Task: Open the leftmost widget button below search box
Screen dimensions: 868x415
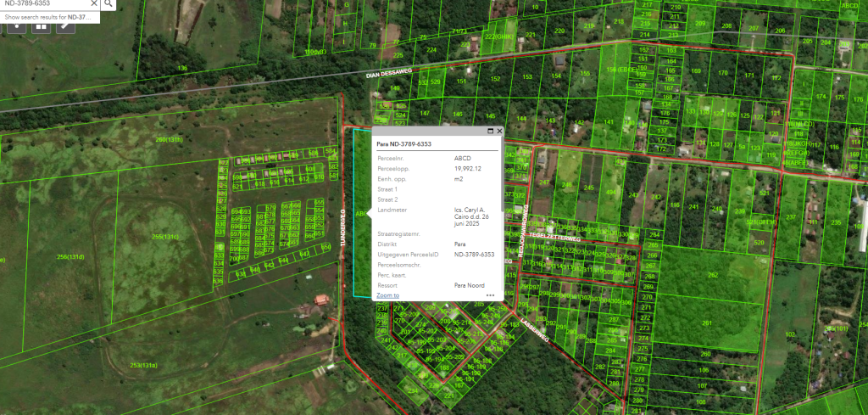Action: 14,25
